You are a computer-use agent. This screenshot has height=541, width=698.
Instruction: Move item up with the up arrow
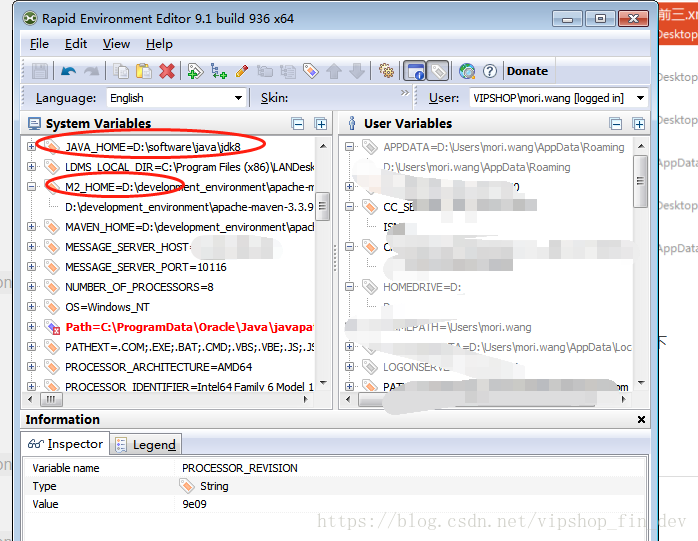click(334, 71)
